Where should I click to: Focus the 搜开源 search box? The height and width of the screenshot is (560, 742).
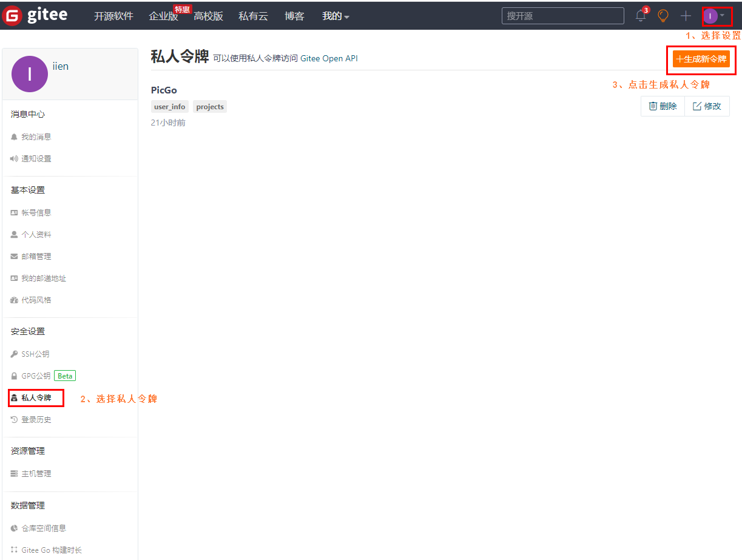pos(562,16)
